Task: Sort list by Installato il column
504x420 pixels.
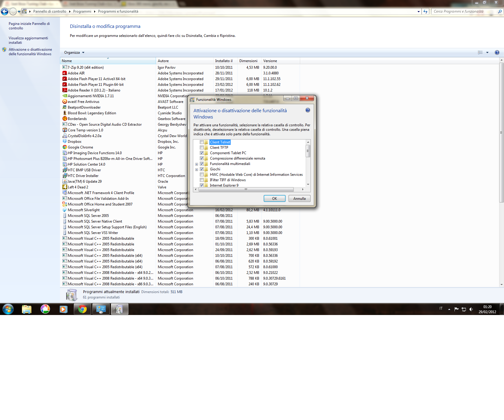Action: click(225, 61)
